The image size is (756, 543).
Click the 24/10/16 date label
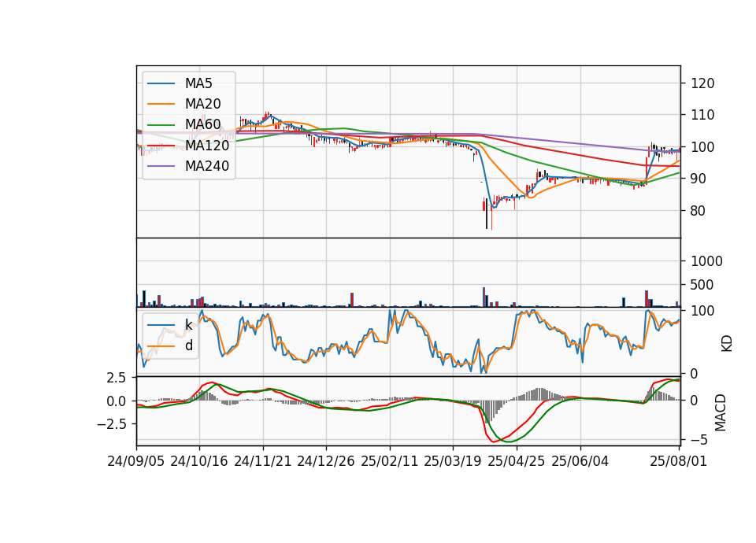(199, 461)
